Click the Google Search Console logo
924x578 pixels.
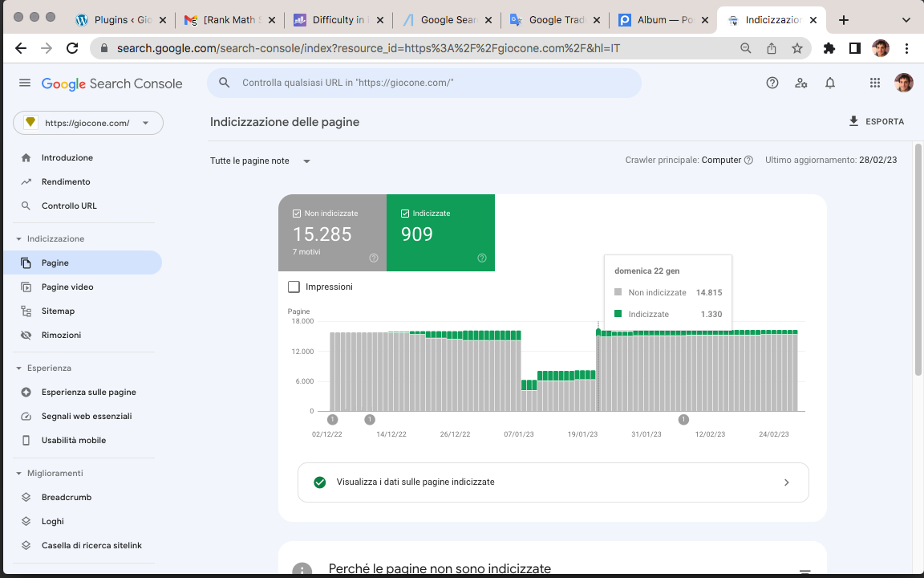112,83
